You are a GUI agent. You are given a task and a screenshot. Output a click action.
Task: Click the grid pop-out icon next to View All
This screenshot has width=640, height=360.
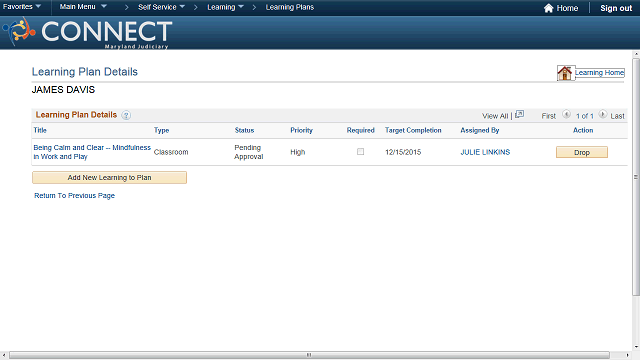[x=519, y=115]
